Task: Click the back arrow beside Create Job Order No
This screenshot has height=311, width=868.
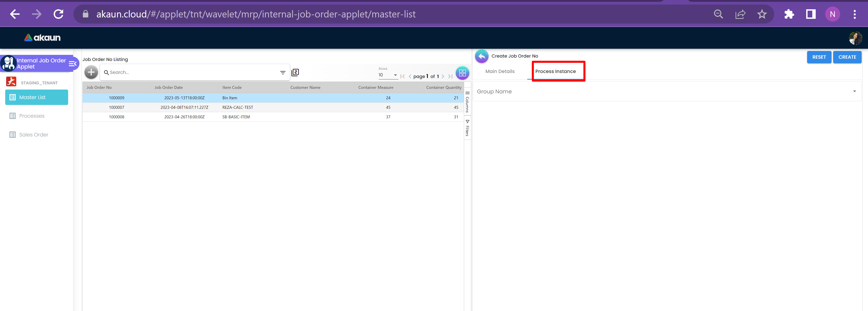Action: tap(482, 56)
